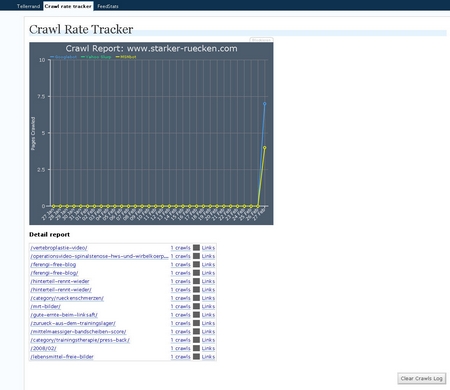Click 'Links' for operationsvideo-spinalstenose row
Image resolution: width=450 pixels, height=390 pixels.
point(208,256)
